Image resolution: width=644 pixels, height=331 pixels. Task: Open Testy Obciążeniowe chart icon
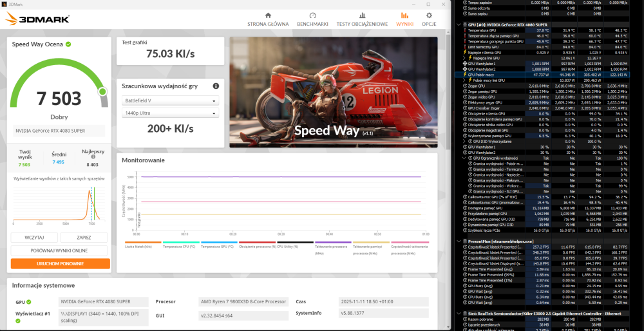click(361, 15)
